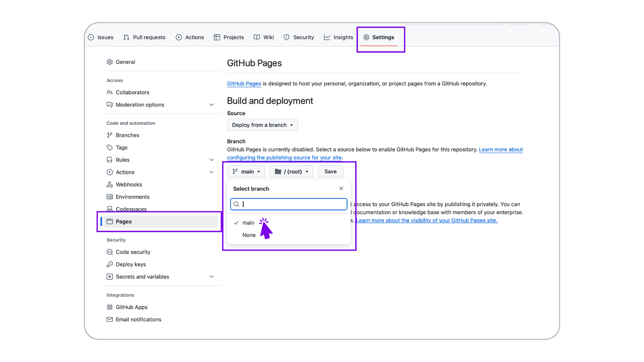Open the / (root) folder dropdown
The width and height of the screenshot is (644, 362).
291,172
